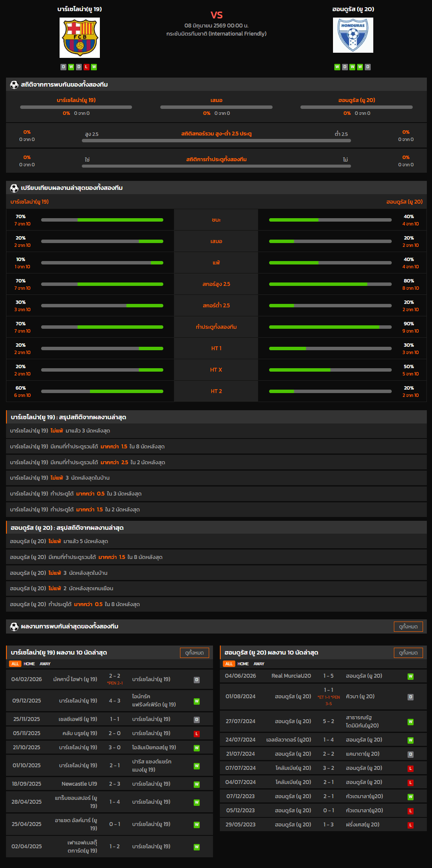Image resolution: width=432 pixels, height=868 pixels.
Task: Open 'ดูทั้งหมด' for Honduras U20 last 10 matches
Action: (x=408, y=653)
